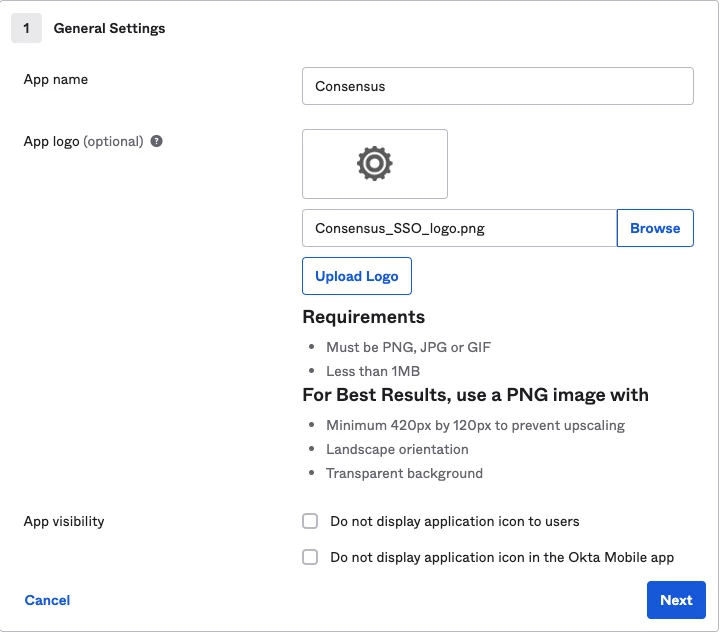Click the 'Transparent background' list item

[404, 473]
